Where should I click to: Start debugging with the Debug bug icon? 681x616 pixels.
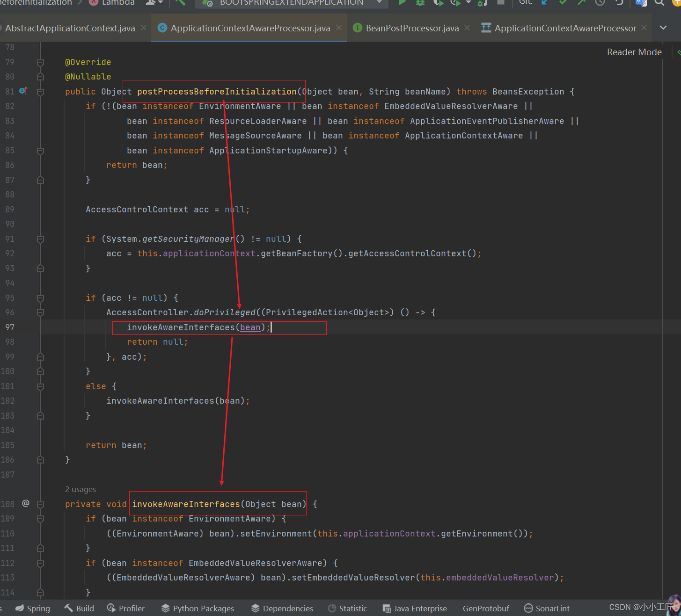[420, 2]
